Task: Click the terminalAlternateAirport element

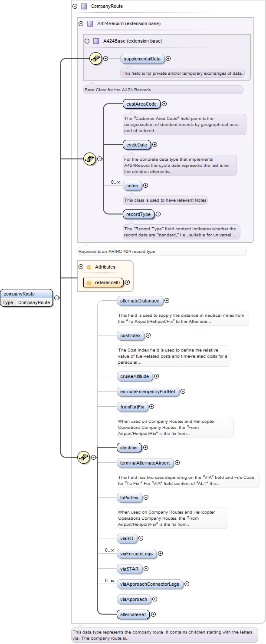Action: point(145,463)
